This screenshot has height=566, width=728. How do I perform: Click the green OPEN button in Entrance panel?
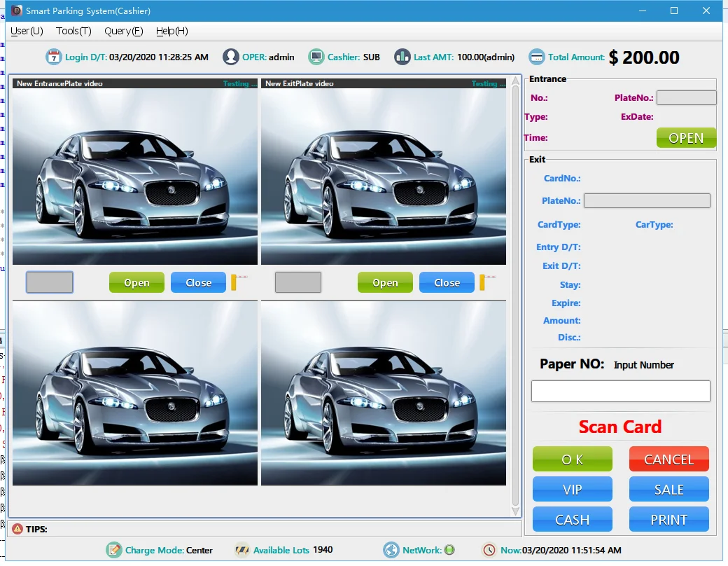(686, 137)
